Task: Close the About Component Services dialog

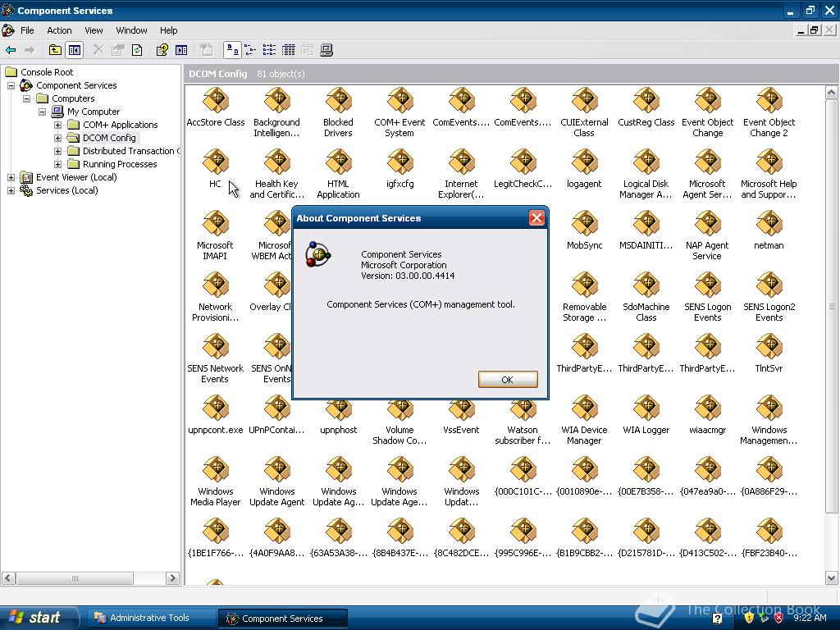Action: (x=536, y=218)
